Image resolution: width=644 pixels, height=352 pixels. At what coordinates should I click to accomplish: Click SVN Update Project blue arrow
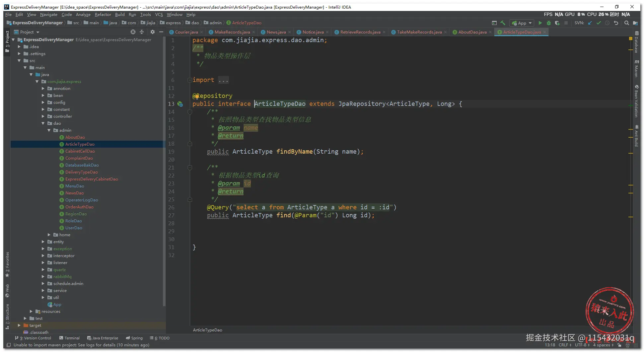590,23
